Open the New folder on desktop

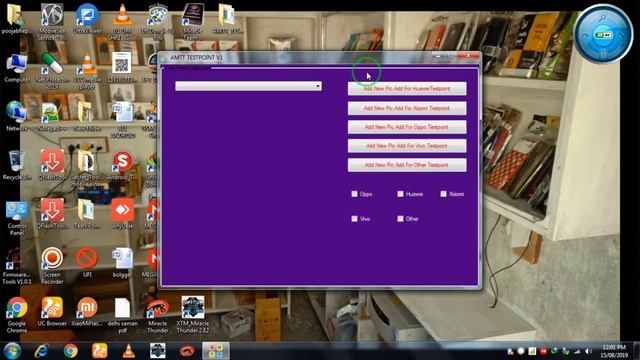87,116
